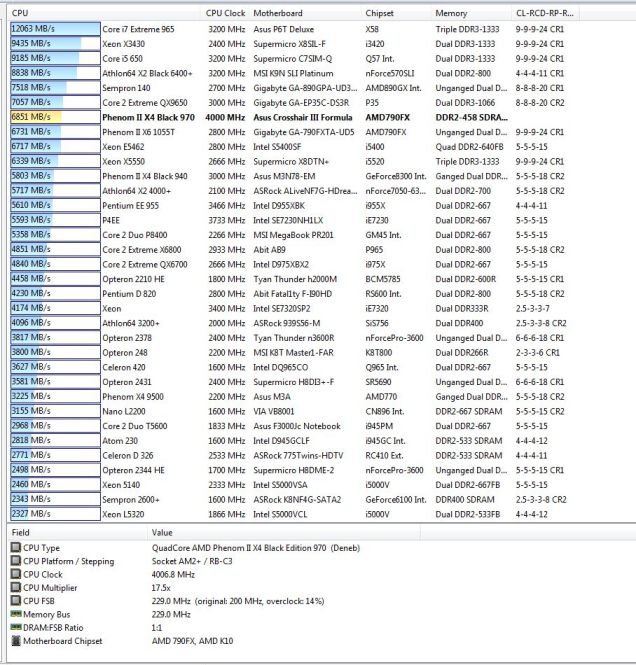Image resolution: width=636 pixels, height=665 pixels.
Task: Sort by the Motherboard column header
Action: [x=306, y=13]
